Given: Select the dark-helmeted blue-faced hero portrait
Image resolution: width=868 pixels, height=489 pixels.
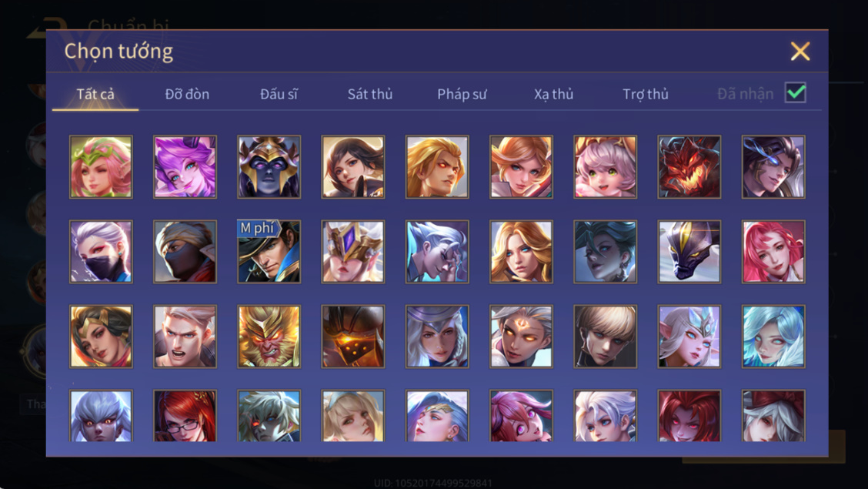Looking at the screenshot, I should 269,166.
